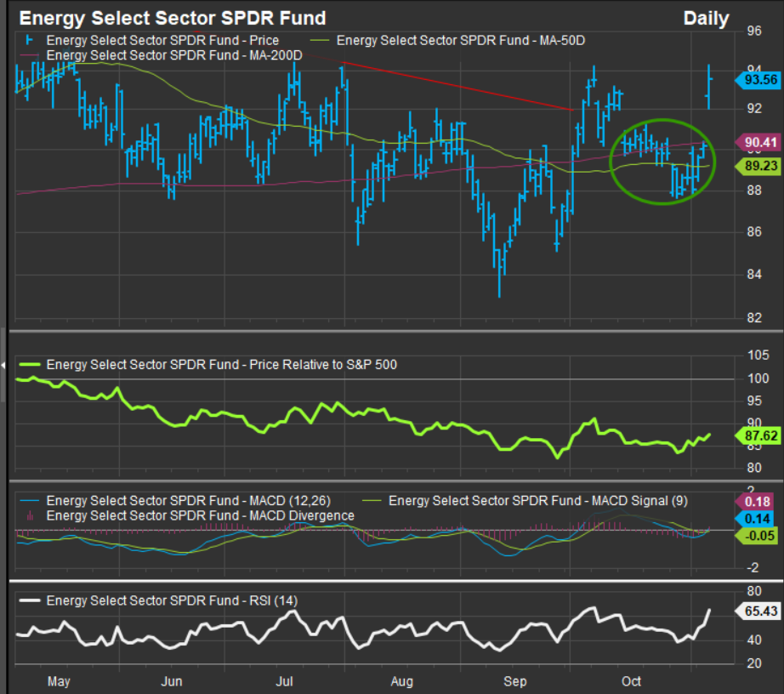Click the Aug label on the time axis

[402, 681]
